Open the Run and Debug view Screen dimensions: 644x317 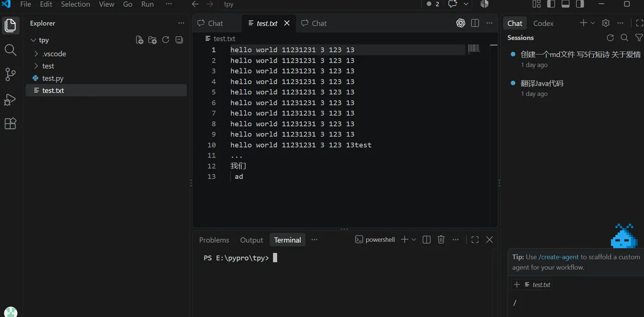[10, 99]
